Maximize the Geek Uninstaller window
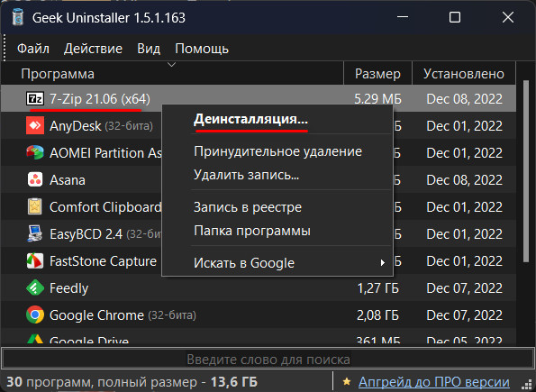This screenshot has height=392, width=536. 455,17
